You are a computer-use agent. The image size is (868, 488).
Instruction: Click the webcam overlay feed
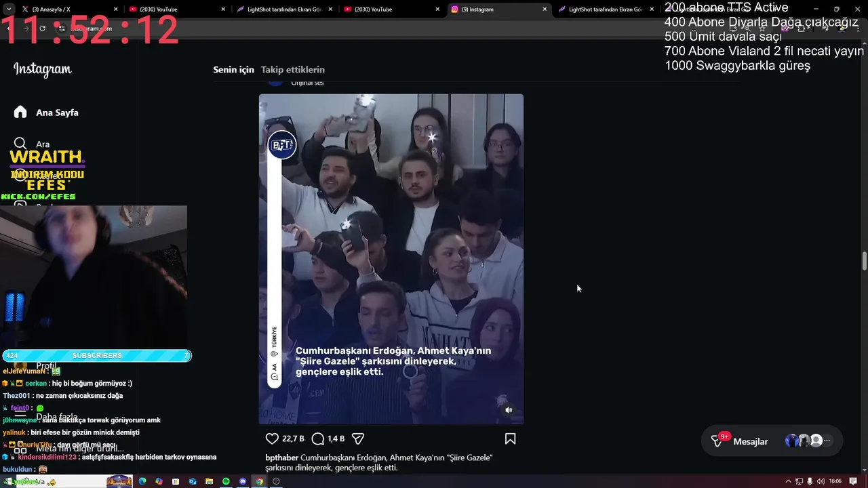tap(94, 277)
